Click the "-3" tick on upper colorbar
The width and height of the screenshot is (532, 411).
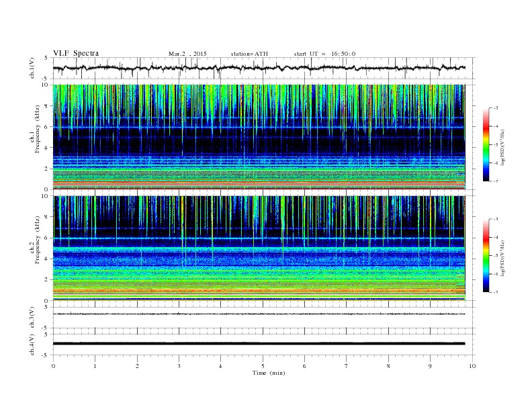[496, 108]
